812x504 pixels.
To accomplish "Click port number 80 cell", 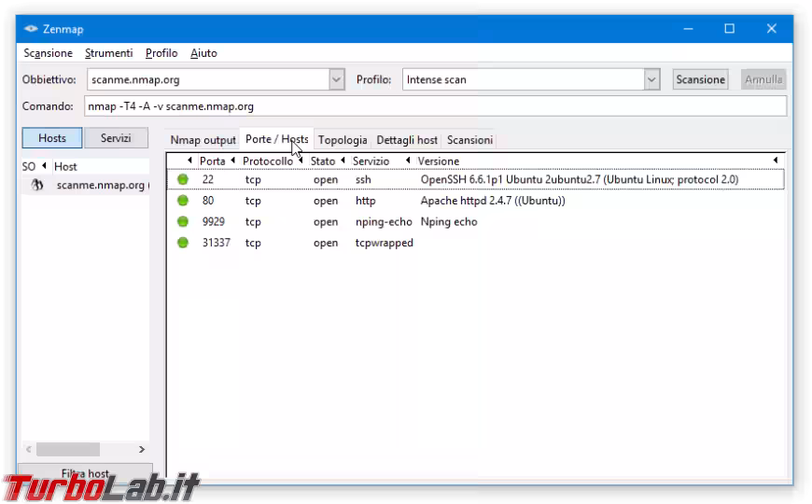I will coord(208,201).
